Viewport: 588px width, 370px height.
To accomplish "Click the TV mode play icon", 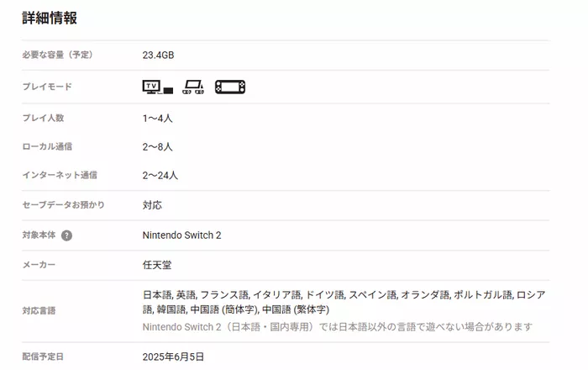I will [157, 87].
